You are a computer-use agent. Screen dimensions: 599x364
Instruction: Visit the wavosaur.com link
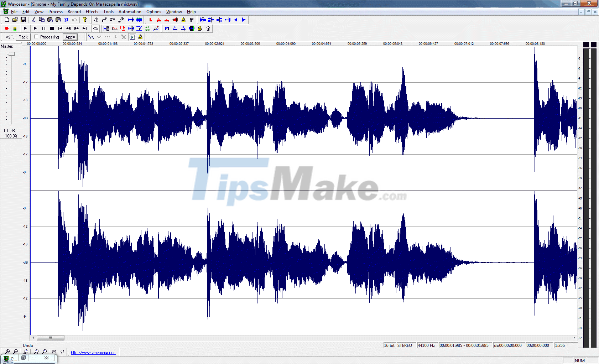(x=94, y=352)
